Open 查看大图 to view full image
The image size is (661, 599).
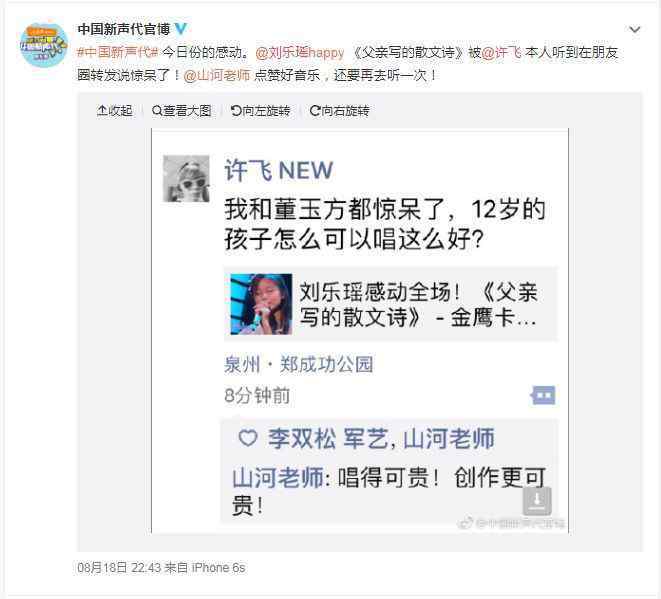point(181,111)
